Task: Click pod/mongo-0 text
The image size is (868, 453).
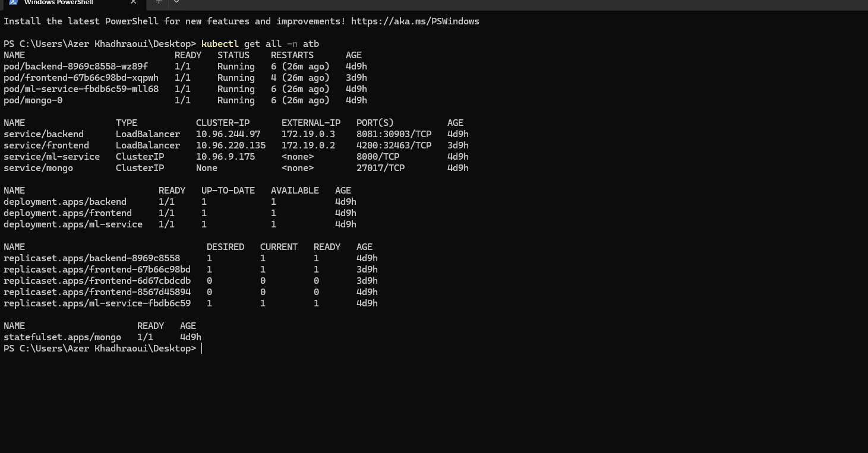Action: pyautogui.click(x=33, y=100)
